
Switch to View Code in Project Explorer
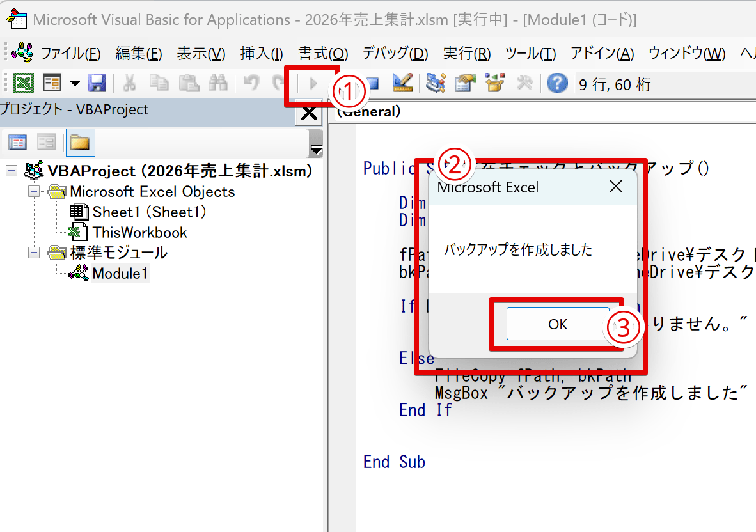pyautogui.click(x=18, y=142)
